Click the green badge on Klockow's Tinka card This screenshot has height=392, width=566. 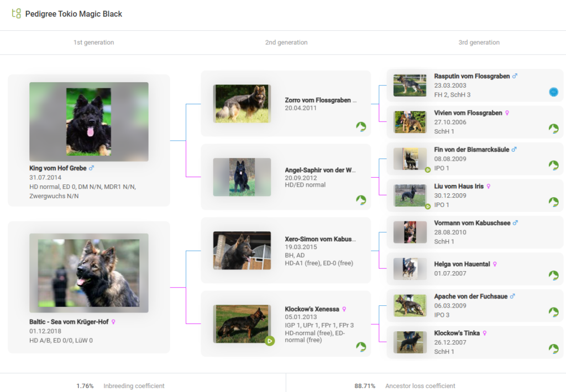tap(553, 349)
